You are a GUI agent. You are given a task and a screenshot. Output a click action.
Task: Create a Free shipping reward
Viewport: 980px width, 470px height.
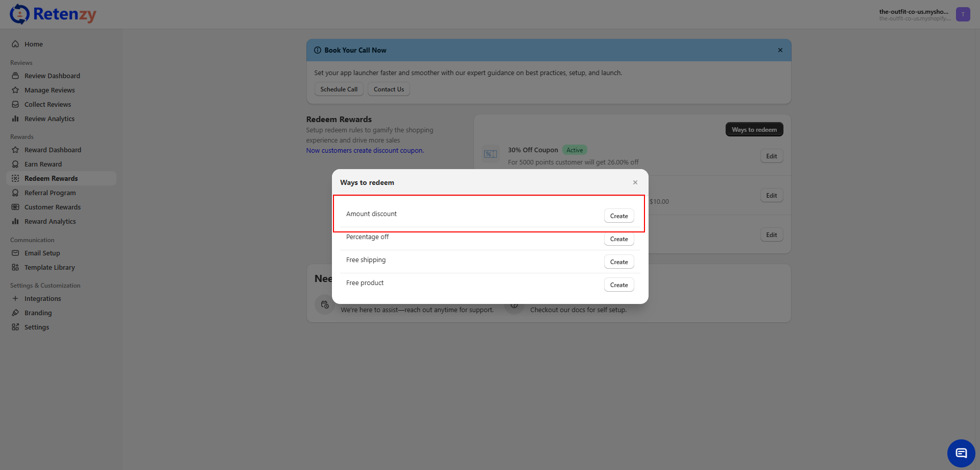point(618,262)
